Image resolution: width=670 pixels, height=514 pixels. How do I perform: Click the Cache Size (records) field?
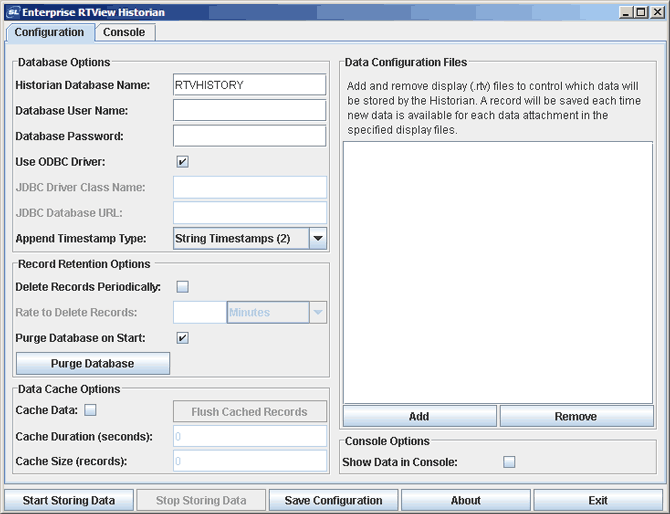pyautogui.click(x=250, y=461)
